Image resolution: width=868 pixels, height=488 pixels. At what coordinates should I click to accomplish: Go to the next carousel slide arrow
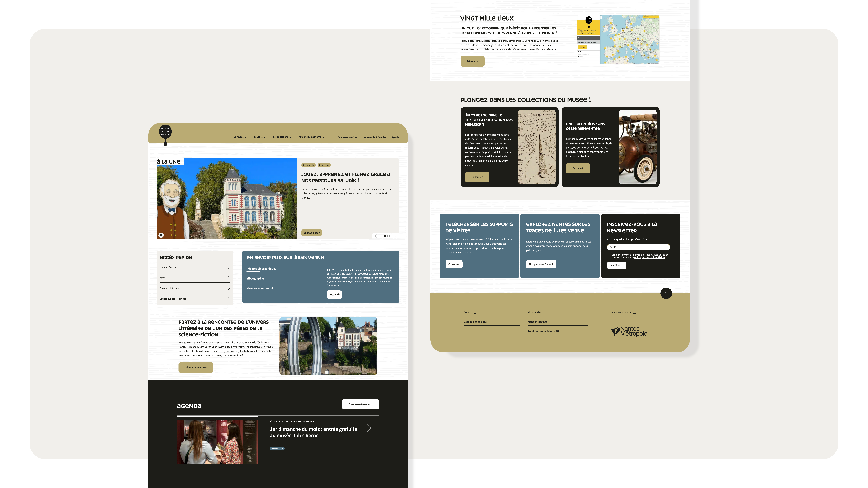397,236
